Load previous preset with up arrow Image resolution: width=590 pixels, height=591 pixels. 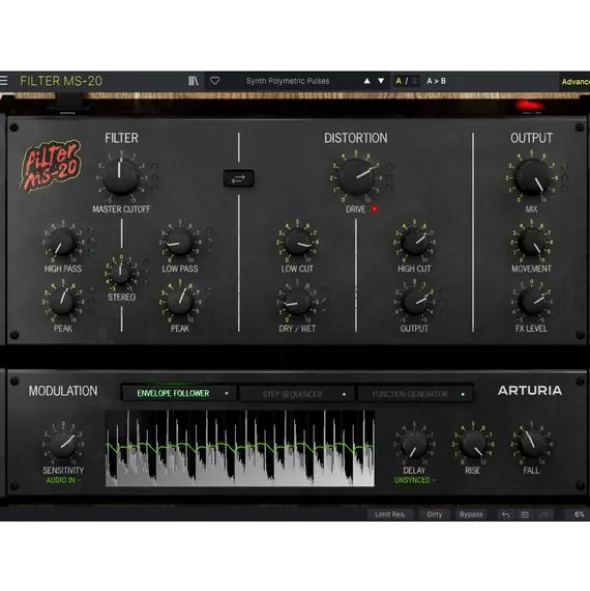pyautogui.click(x=367, y=81)
